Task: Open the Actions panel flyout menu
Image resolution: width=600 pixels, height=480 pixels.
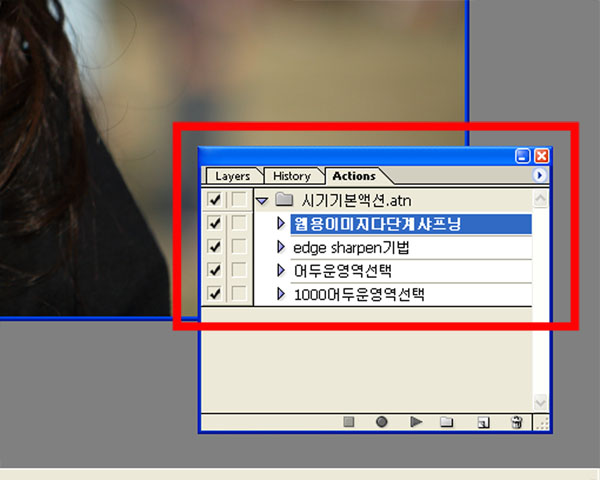Action: (x=540, y=175)
